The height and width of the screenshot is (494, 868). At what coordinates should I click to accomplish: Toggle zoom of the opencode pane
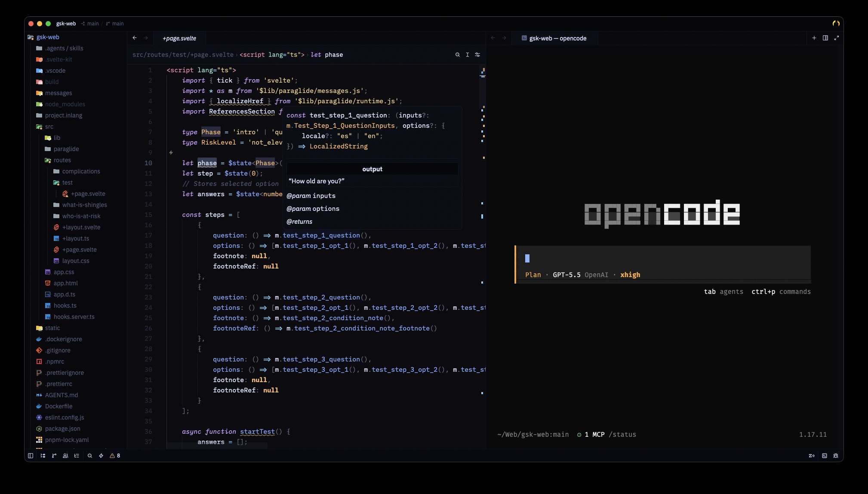point(837,38)
